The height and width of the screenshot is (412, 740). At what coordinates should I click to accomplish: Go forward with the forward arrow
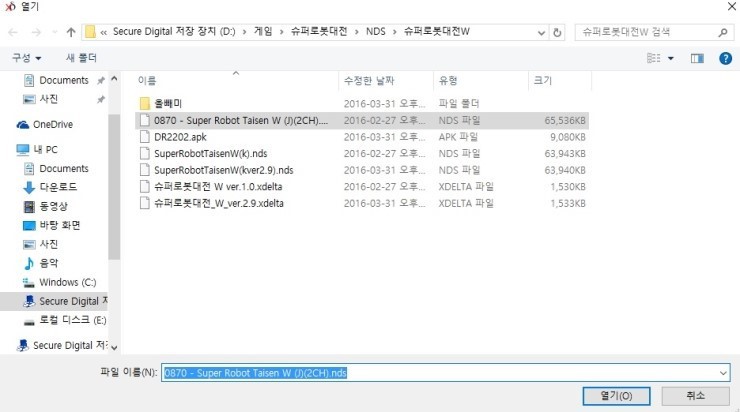tap(36, 32)
